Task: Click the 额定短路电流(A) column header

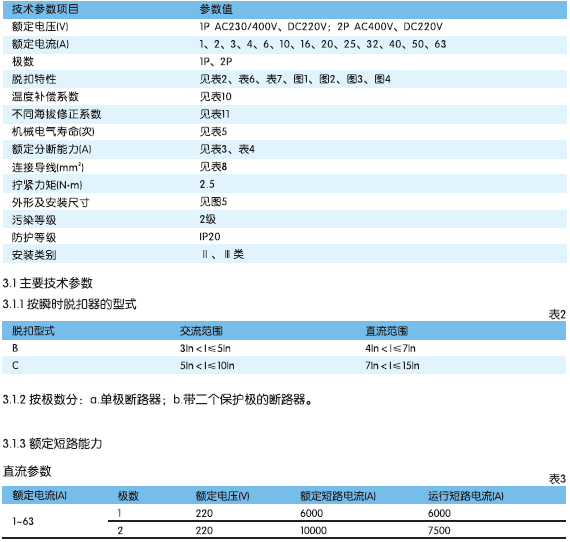Action: click(x=338, y=496)
